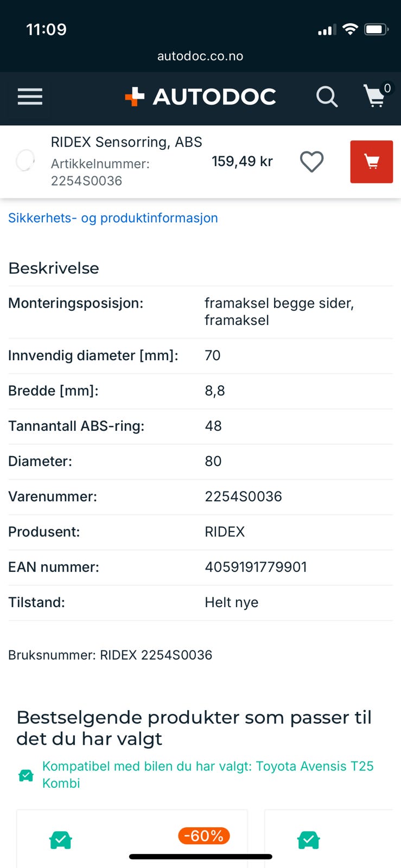
Task: Open the hamburger navigation menu
Action: click(30, 97)
